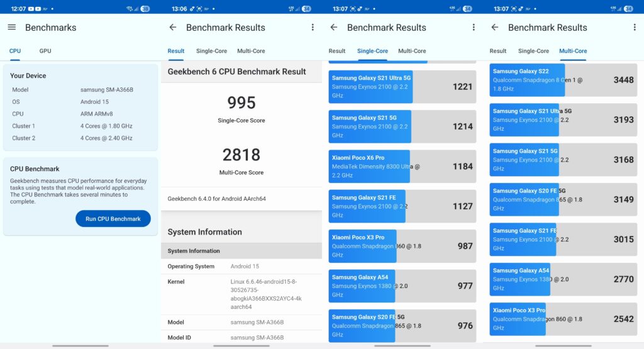The image size is (644, 349).
Task: Open Multi-Core tab on third screen
Action: coord(412,51)
